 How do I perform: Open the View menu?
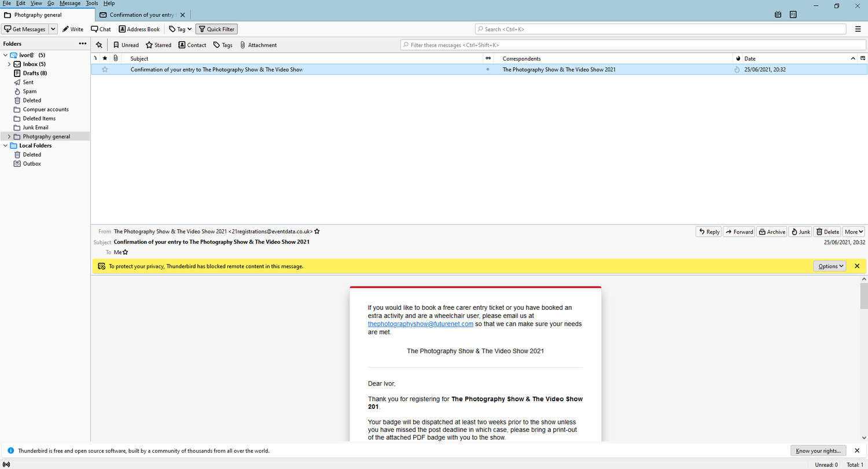(36, 3)
